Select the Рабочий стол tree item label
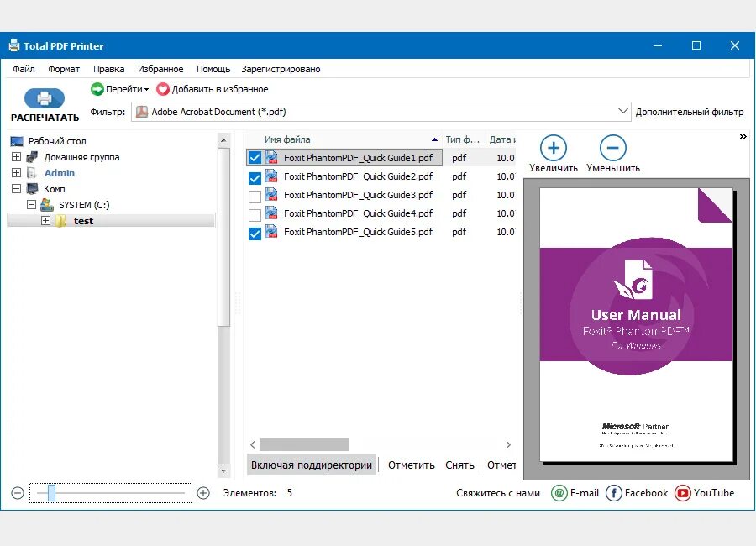756x546 pixels. click(57, 141)
